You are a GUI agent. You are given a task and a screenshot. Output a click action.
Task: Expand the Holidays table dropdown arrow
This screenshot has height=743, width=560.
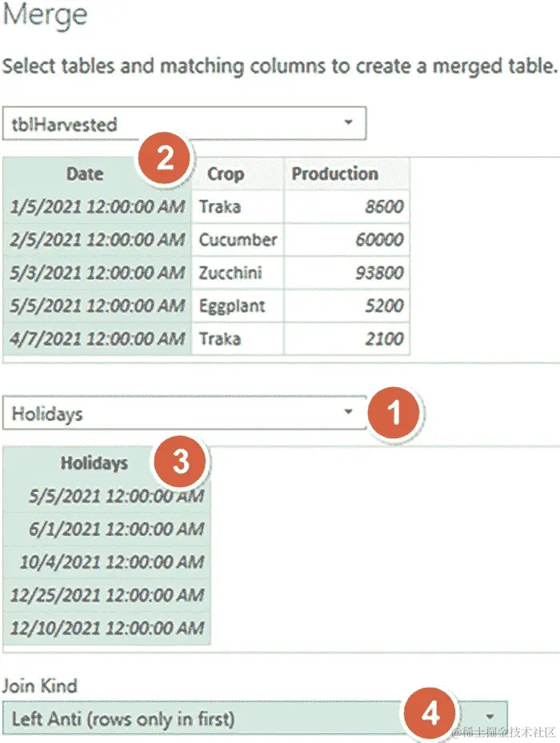[349, 411]
